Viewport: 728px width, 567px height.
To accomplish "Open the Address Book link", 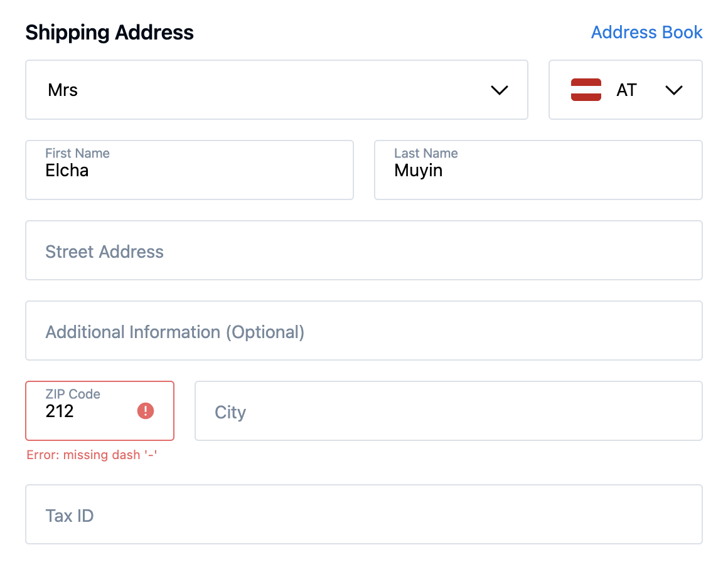I will pos(646,33).
